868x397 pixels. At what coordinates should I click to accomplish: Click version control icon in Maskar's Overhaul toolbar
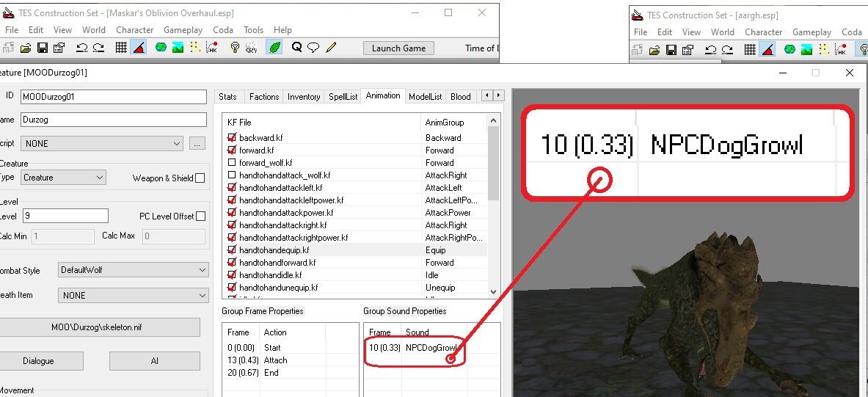[x=8, y=48]
